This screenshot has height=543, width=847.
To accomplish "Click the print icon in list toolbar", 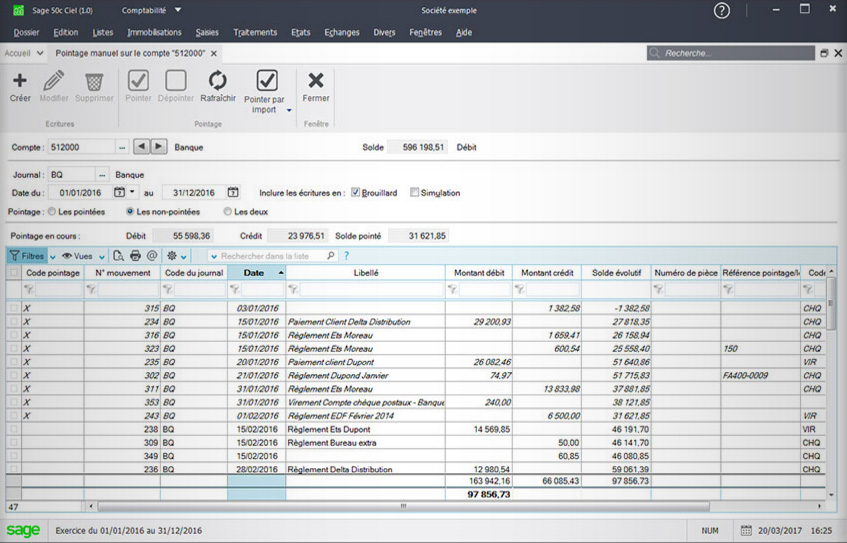I will pyautogui.click(x=135, y=256).
